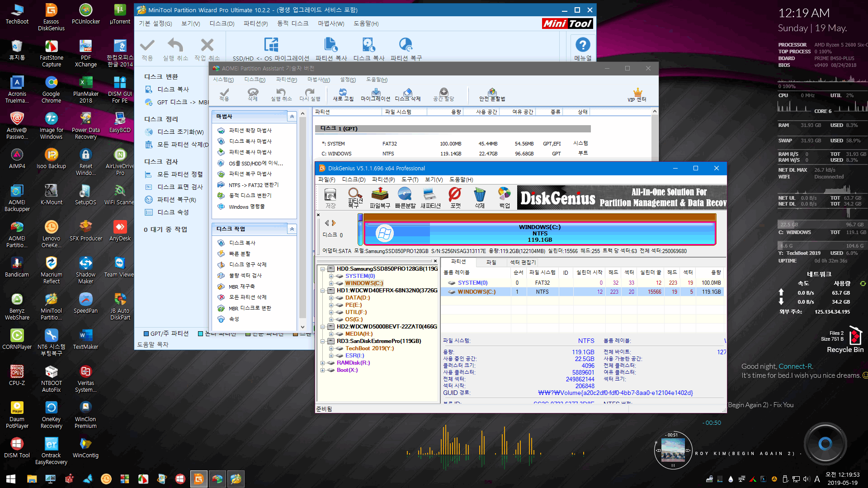The width and height of the screenshot is (868, 488).
Task: Click MiniTool SSD/HD OS migration icon
Action: coord(271,50)
